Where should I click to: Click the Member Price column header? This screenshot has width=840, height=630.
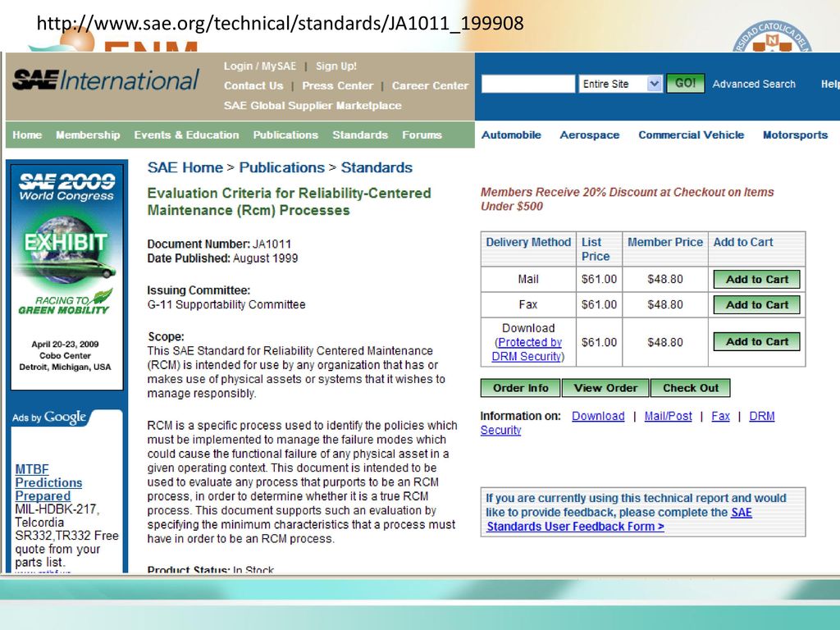tap(664, 242)
